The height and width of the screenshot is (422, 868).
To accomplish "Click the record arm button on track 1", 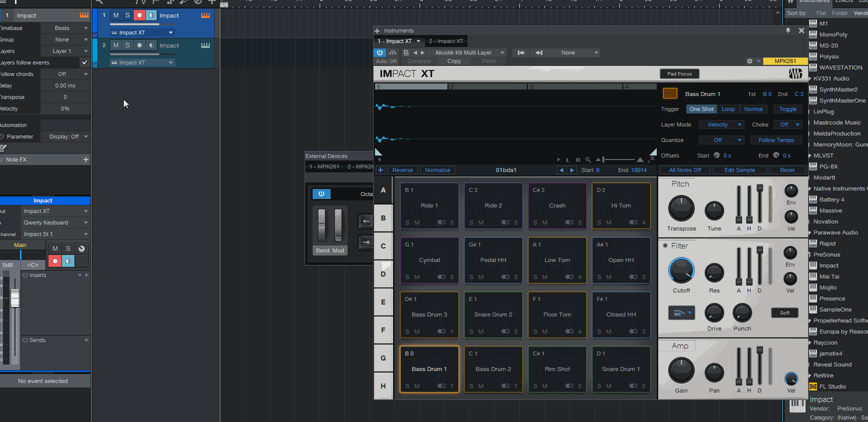I will tap(139, 15).
